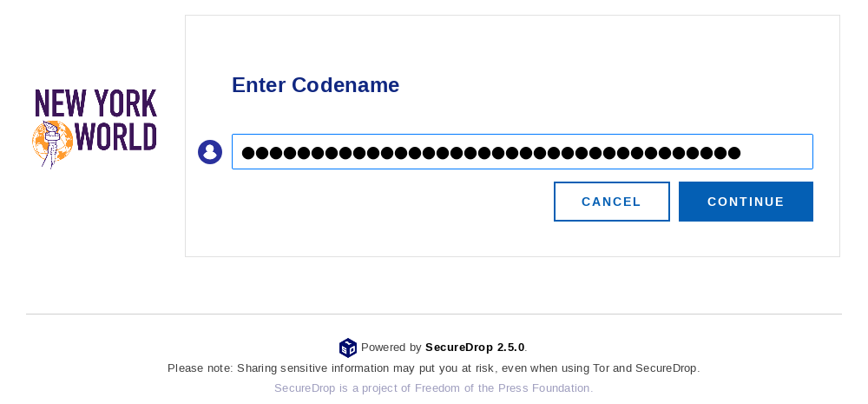
Task: Click the NEW YORK text in the logo
Action: (x=95, y=103)
